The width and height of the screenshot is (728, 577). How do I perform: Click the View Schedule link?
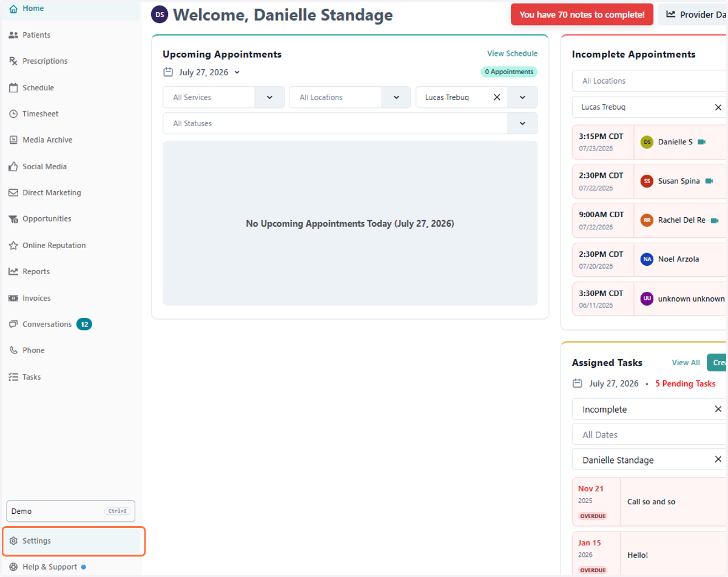point(512,53)
